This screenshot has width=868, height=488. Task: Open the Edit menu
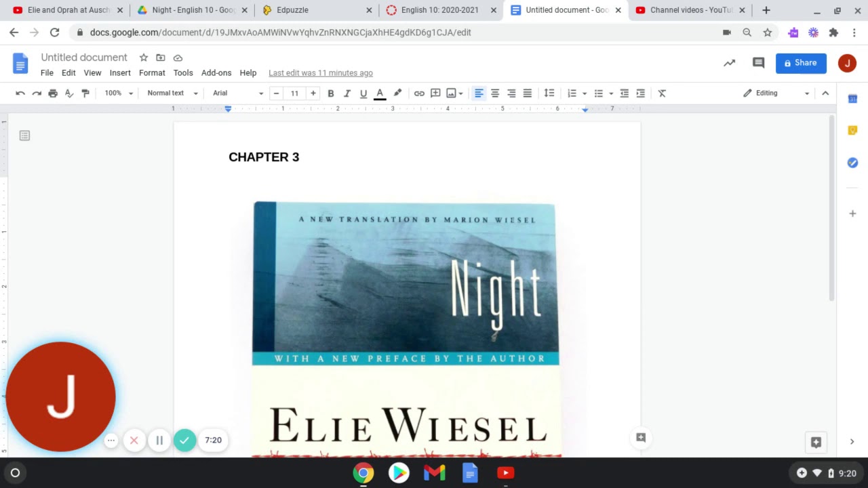[x=68, y=73]
